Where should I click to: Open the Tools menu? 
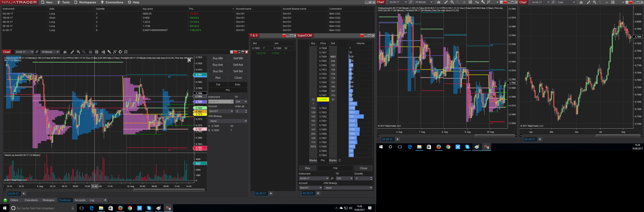pos(63,2)
